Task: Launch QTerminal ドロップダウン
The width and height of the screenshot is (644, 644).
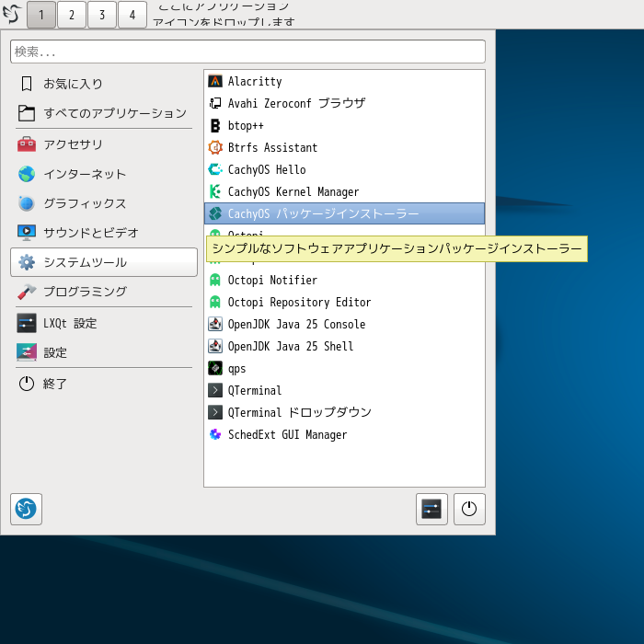Action: pos(344,412)
